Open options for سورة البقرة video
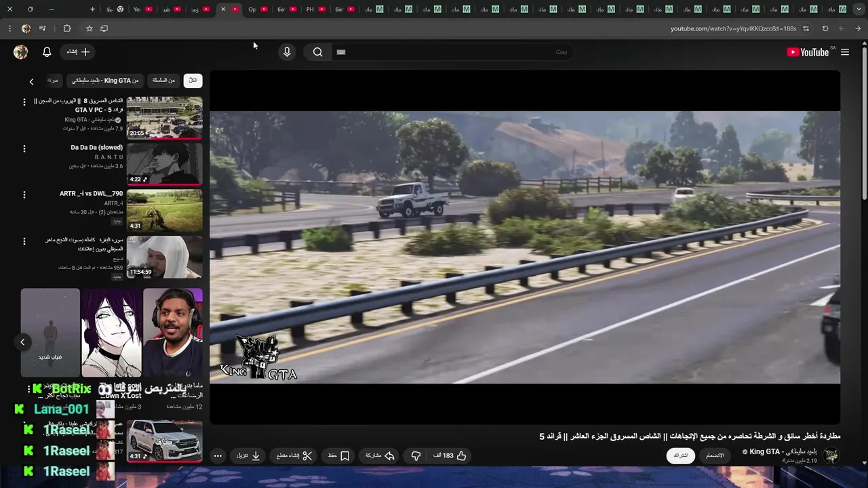Viewport: 868px width, 488px height. [x=24, y=241]
